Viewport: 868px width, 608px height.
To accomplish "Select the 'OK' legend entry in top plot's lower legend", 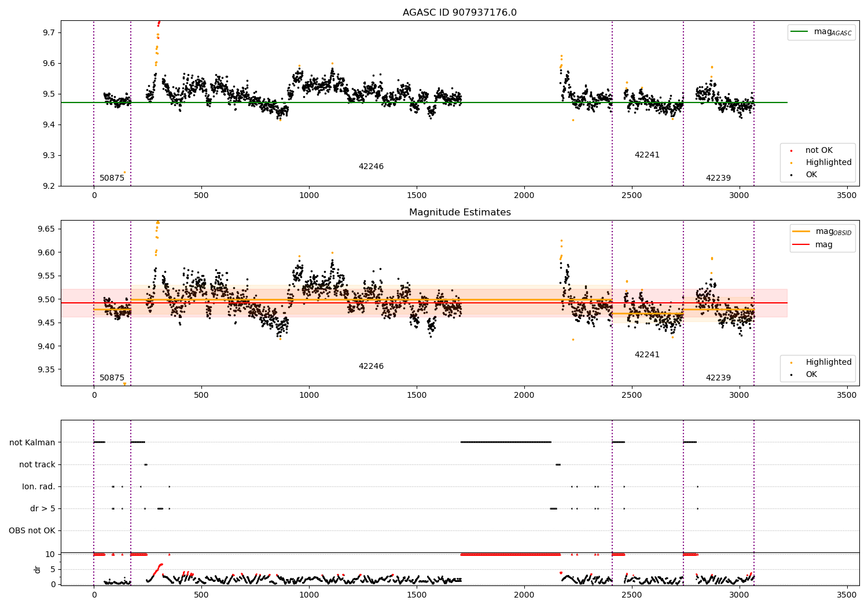I will (x=811, y=175).
